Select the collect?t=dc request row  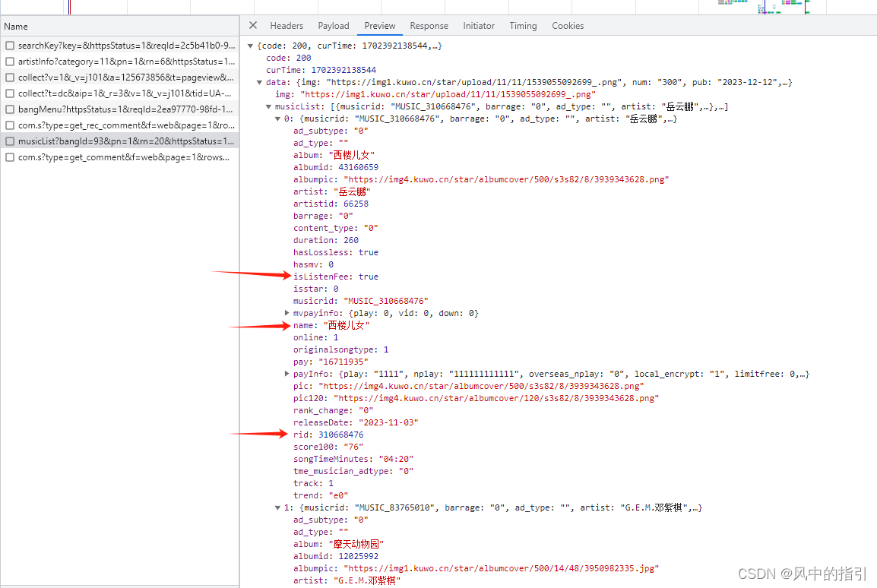[x=119, y=93]
